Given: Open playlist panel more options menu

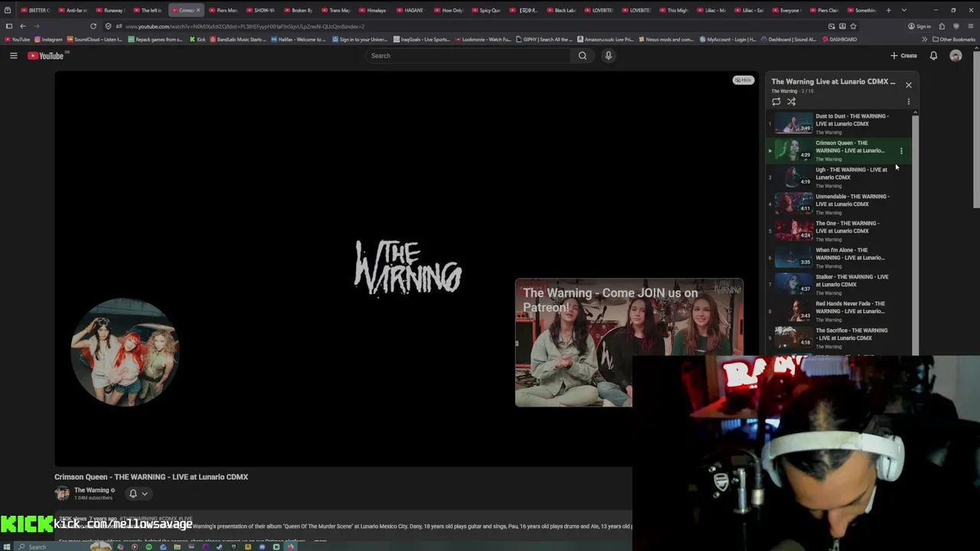Looking at the screenshot, I should tap(909, 101).
